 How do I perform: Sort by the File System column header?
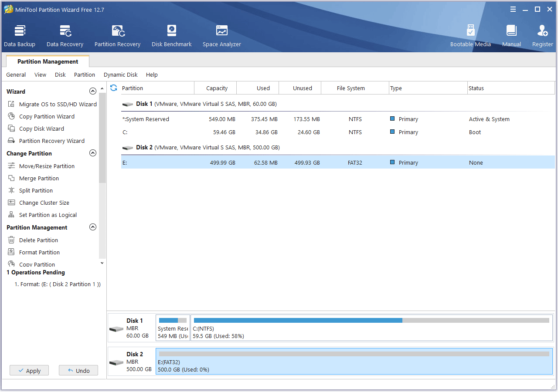click(x=355, y=88)
